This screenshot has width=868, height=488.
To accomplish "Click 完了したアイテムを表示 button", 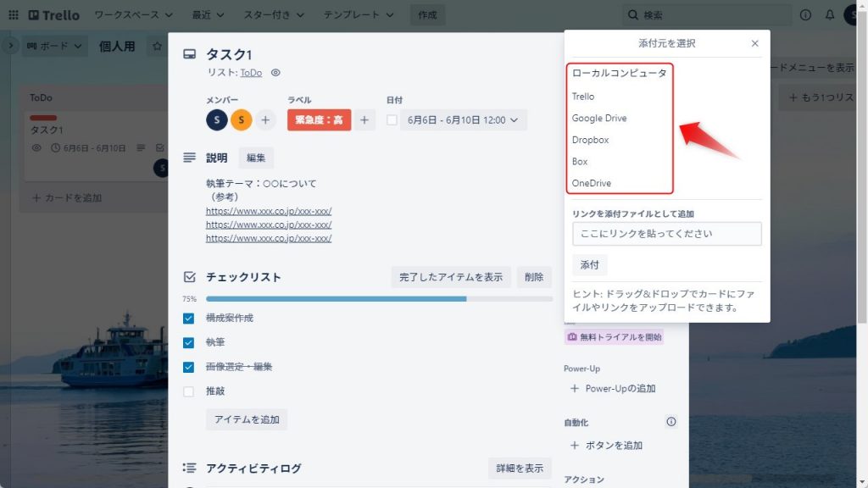I will tap(451, 277).
